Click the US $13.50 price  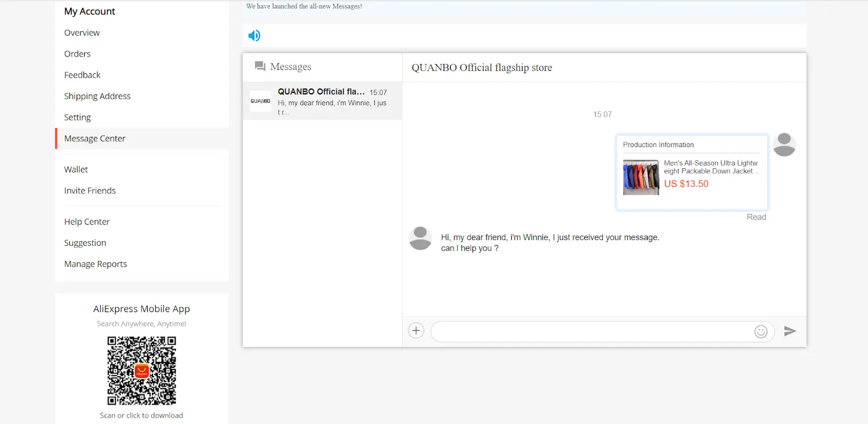click(x=686, y=183)
